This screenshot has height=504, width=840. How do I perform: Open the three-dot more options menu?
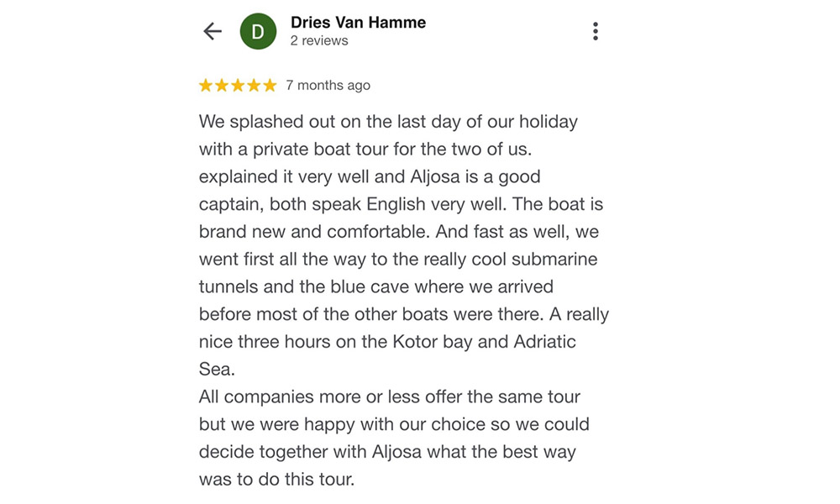595,32
